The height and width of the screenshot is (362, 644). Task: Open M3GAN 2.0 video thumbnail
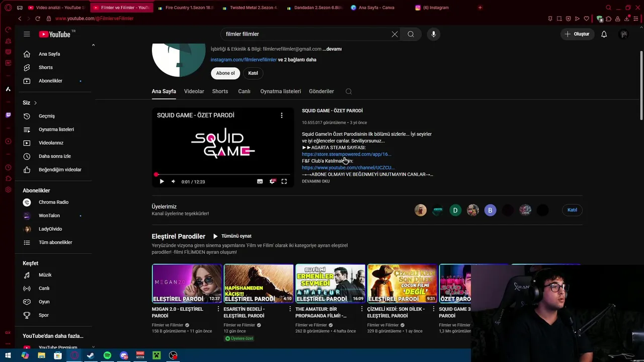(187, 284)
